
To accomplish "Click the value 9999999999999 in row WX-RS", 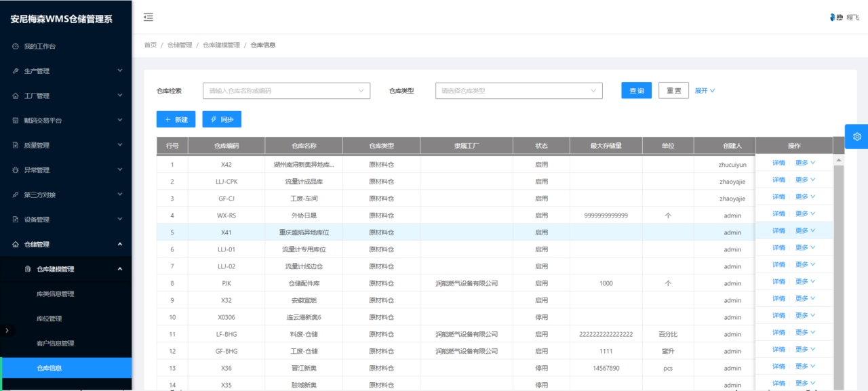I will (x=606, y=215).
